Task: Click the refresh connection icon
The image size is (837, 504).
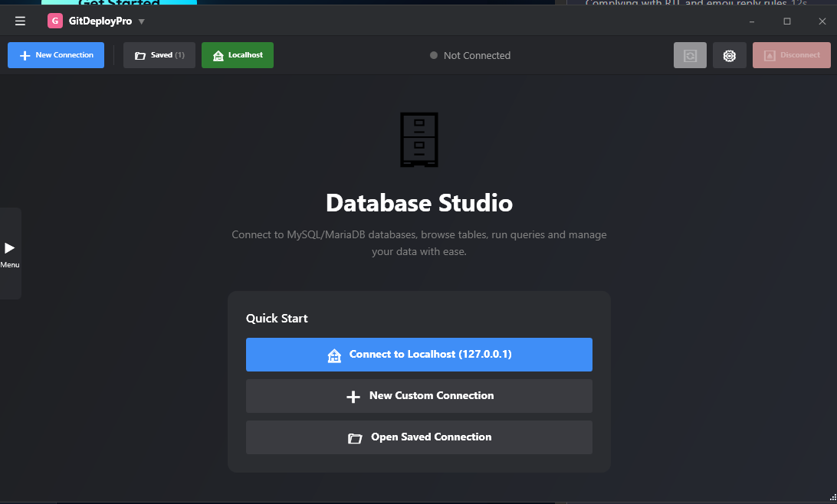Action: pyautogui.click(x=690, y=55)
